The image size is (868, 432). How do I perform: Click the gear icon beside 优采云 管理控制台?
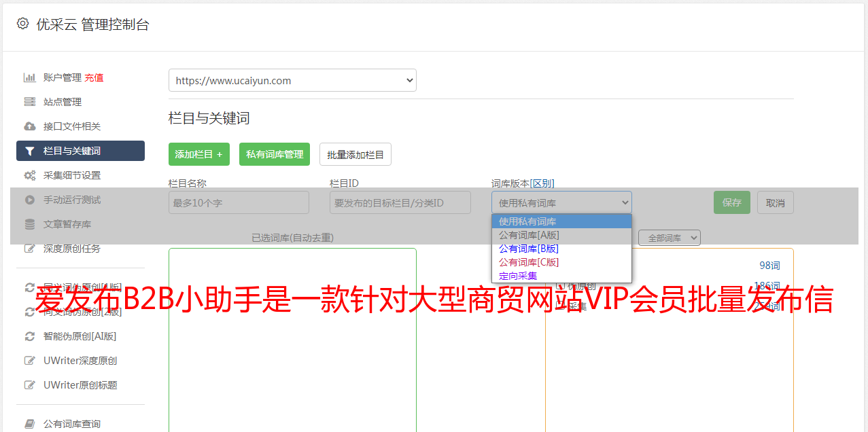pyautogui.click(x=22, y=24)
